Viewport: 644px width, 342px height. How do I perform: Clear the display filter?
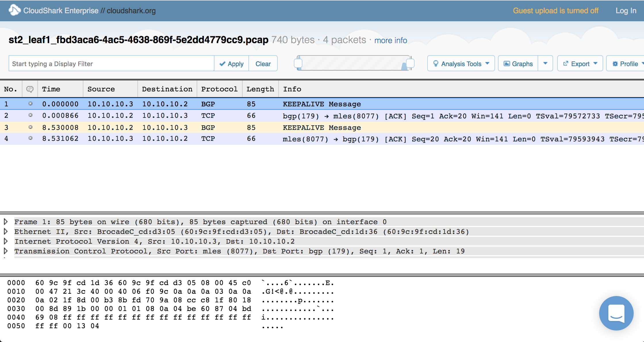[x=263, y=64]
